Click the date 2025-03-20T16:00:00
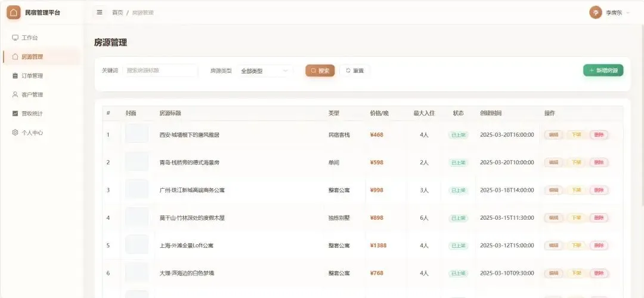 point(507,134)
